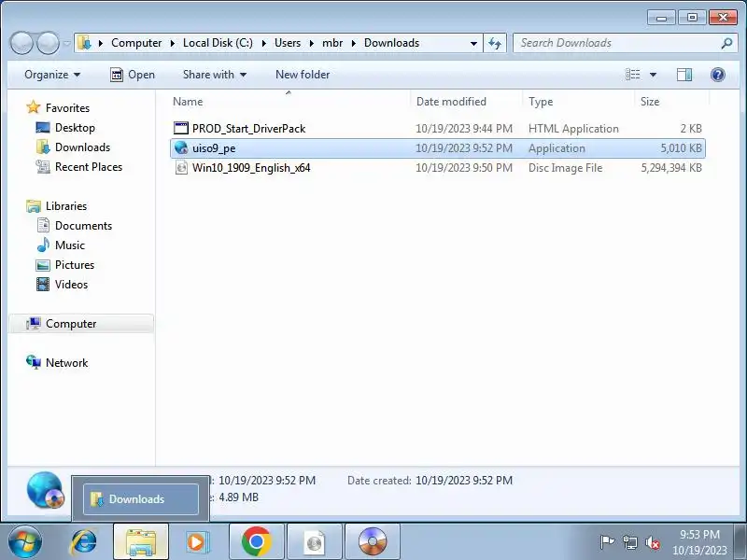Go to Users breadcrumb

(288, 43)
